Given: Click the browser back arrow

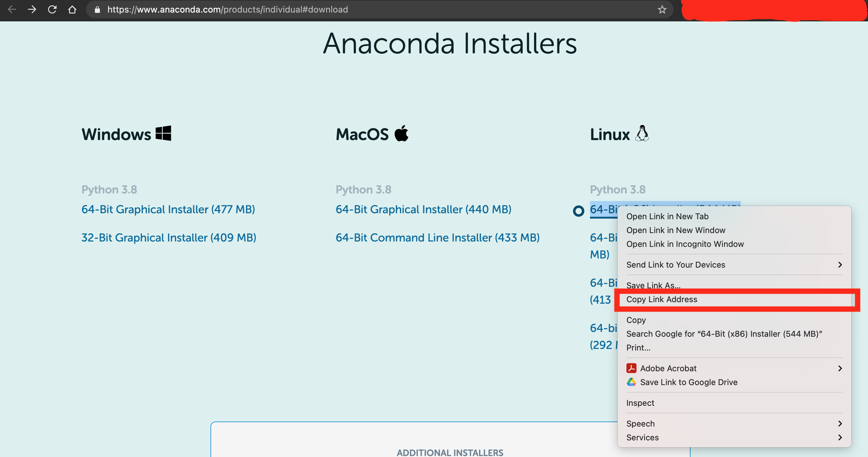Looking at the screenshot, I should pos(12,9).
